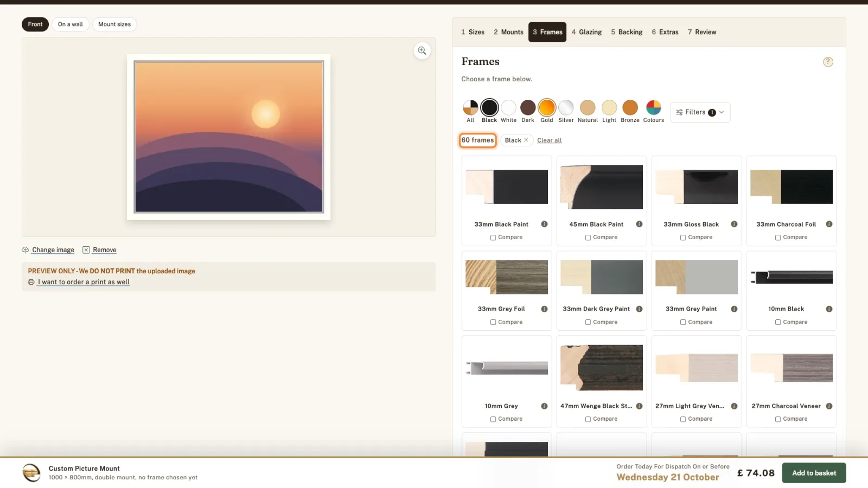
Task: Click the Add to basket button
Action: coord(814,473)
